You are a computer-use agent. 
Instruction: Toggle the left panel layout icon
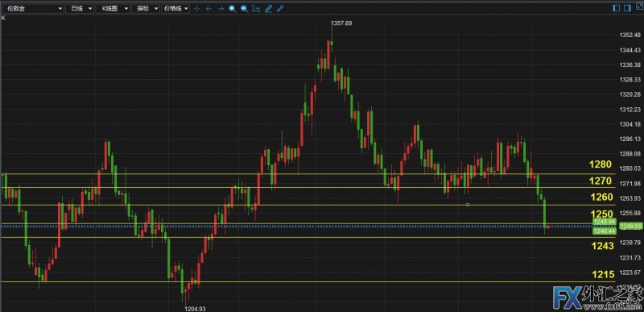coord(617,8)
